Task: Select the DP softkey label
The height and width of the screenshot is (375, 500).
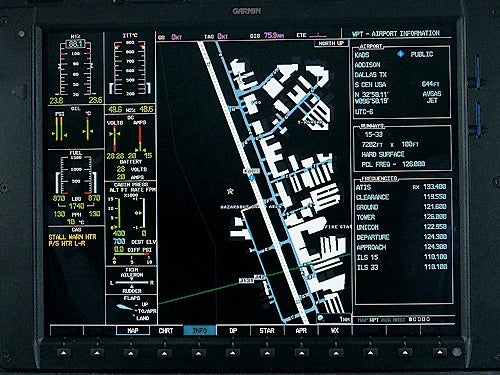Action: pos(233,330)
